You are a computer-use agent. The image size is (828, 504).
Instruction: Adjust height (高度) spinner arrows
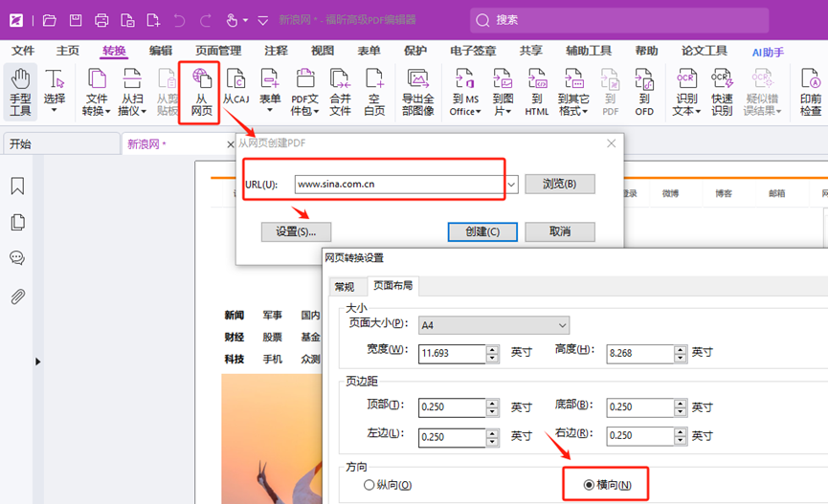[x=681, y=354]
